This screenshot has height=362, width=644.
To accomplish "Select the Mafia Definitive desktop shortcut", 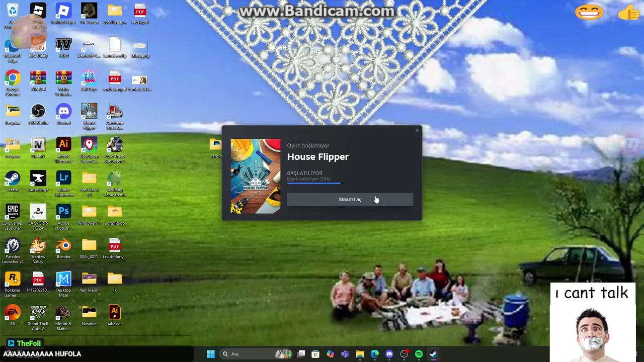I will pos(63,83).
